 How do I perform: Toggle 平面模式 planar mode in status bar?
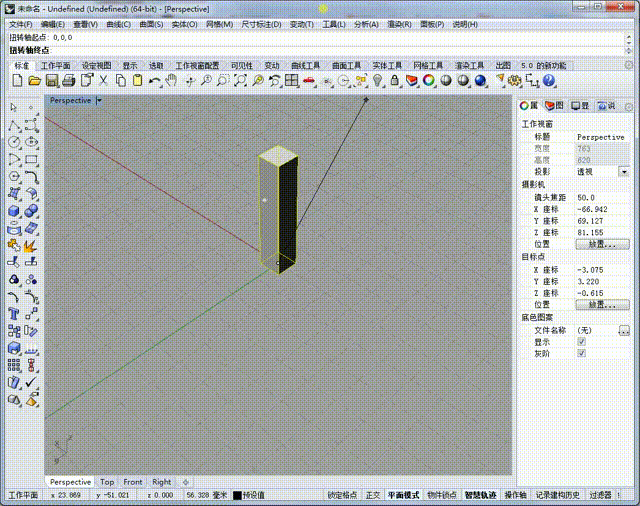pos(403,495)
